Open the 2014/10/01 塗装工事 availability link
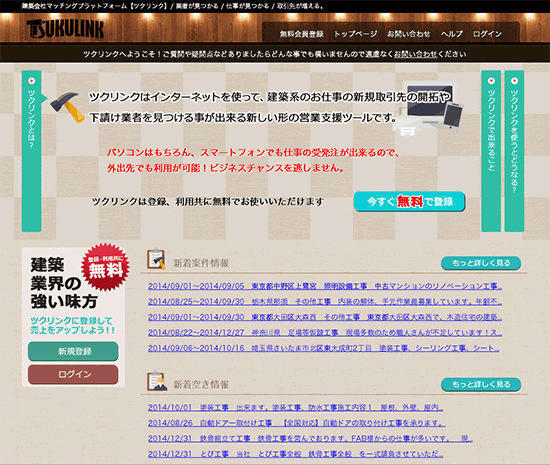Viewport: 550px width, 465px height. click(x=295, y=407)
